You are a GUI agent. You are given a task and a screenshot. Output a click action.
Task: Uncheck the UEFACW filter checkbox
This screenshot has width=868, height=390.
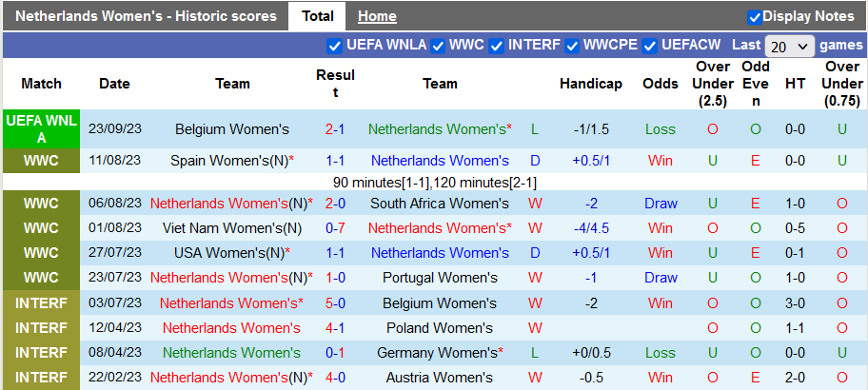coord(650,46)
